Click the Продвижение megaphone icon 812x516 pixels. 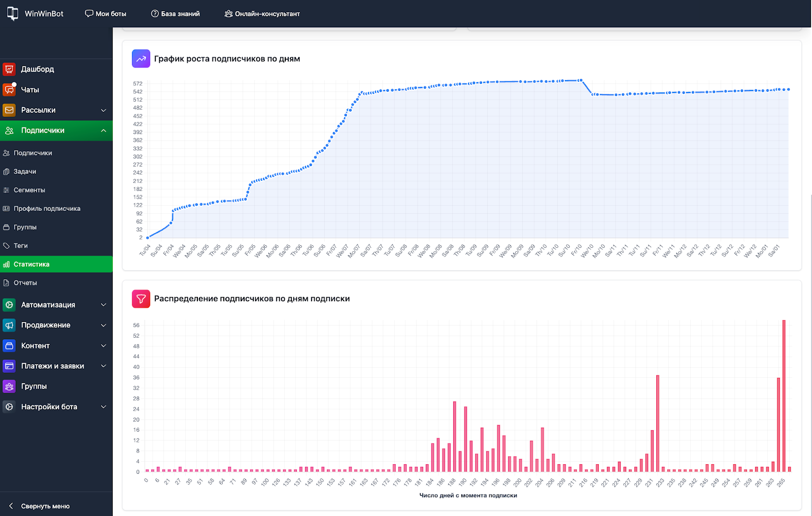pyautogui.click(x=9, y=325)
